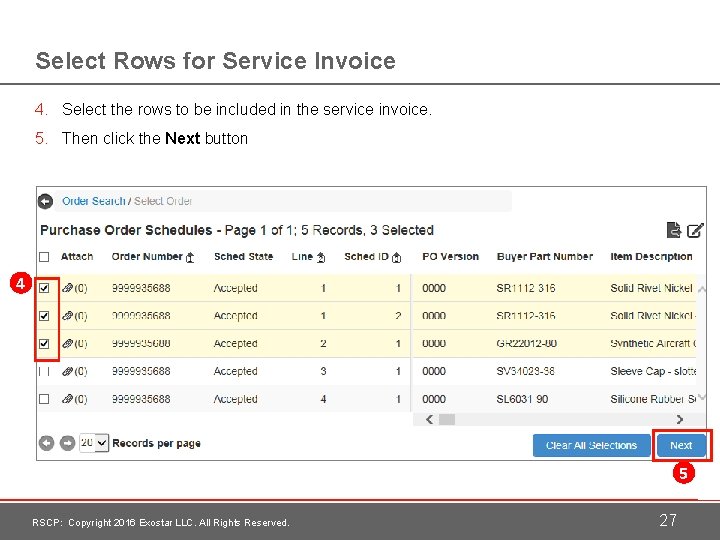
Task: Open the records per page dropdown
Action: (x=94, y=443)
